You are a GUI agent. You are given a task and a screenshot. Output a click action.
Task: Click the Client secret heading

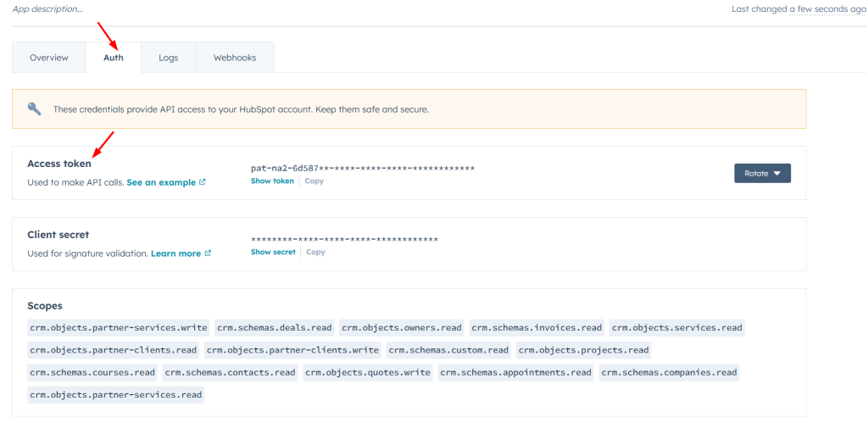tap(58, 235)
